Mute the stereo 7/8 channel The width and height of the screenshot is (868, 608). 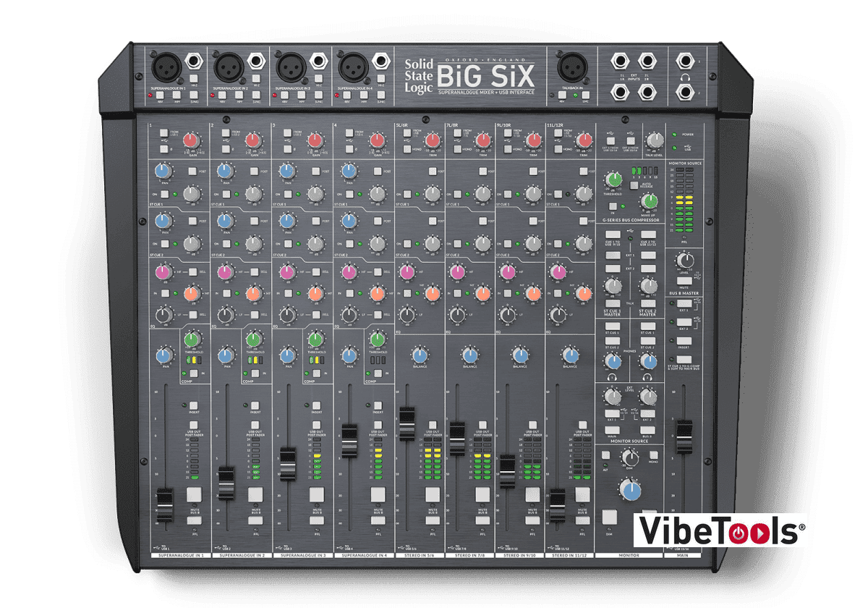tap(482, 495)
